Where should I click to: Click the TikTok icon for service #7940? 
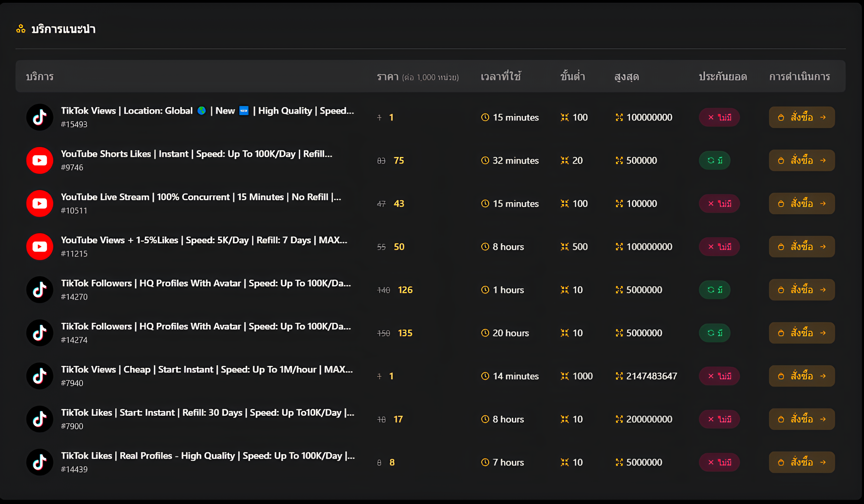pos(40,376)
